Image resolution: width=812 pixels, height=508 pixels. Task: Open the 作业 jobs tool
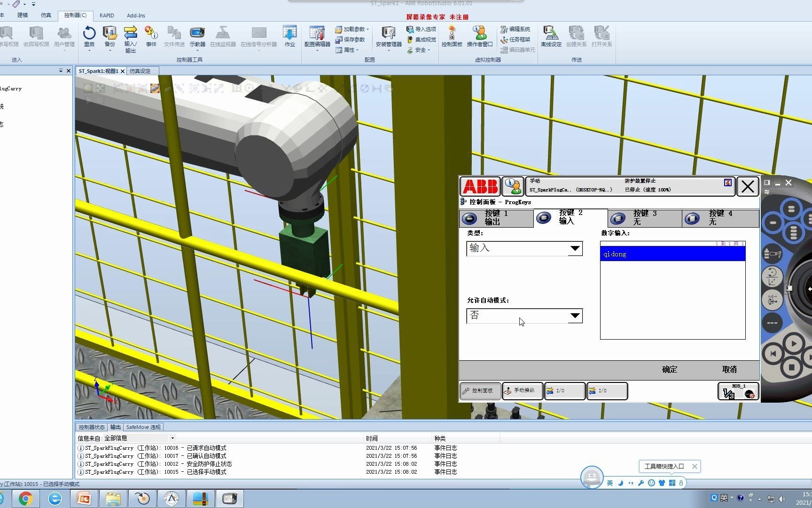[x=289, y=36]
